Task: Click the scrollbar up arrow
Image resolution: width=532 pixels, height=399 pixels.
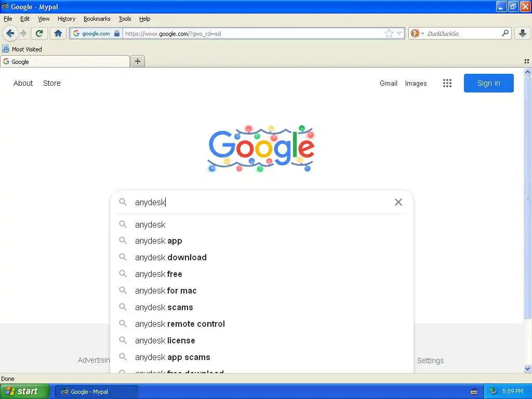Action: pos(527,72)
